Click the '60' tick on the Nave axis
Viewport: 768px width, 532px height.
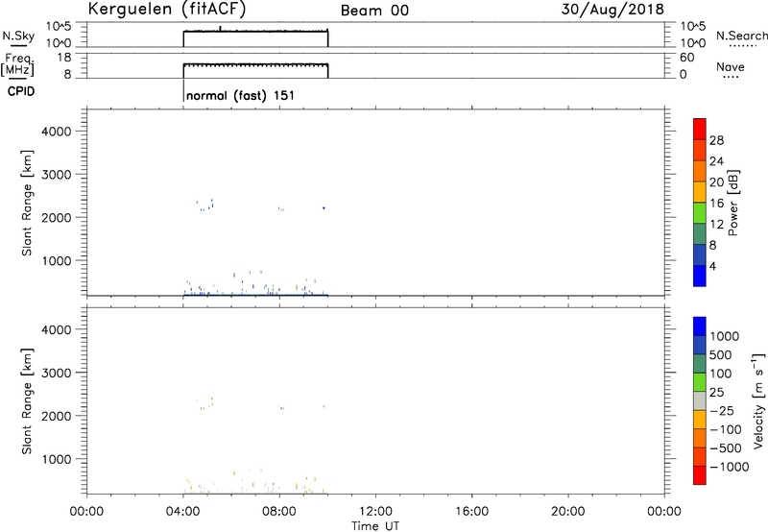pyautogui.click(x=686, y=58)
